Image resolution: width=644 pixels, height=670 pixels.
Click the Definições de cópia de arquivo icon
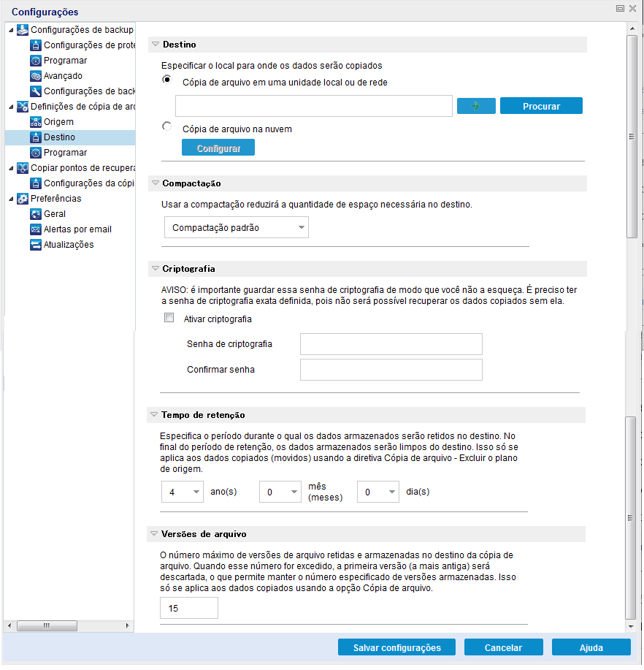[22, 107]
